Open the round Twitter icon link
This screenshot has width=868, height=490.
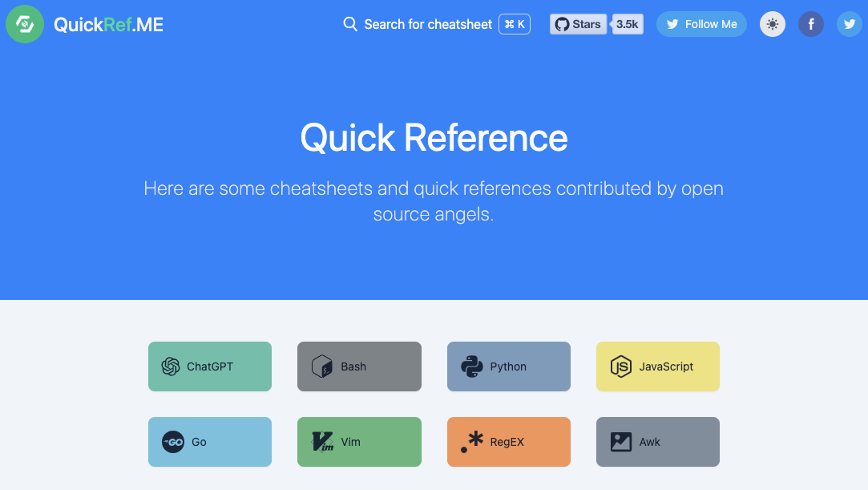[x=850, y=24]
